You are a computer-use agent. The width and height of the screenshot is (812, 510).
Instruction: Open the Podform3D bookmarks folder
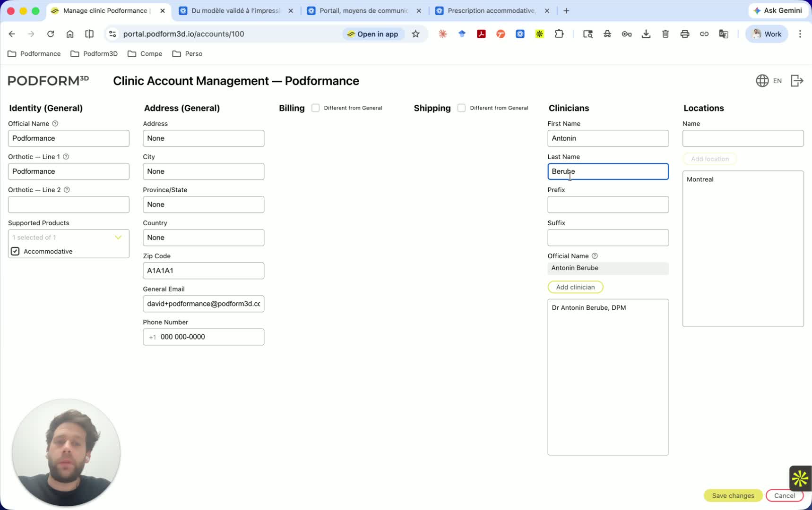(x=94, y=54)
